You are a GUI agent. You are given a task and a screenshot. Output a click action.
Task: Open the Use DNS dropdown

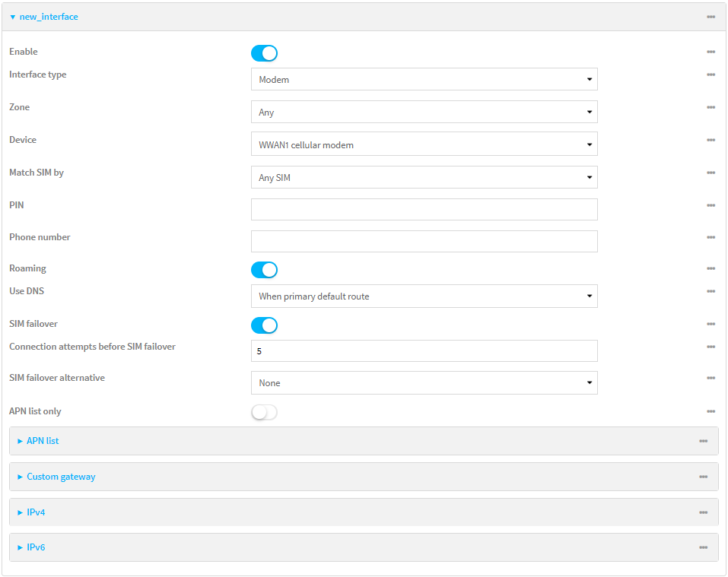[424, 296]
